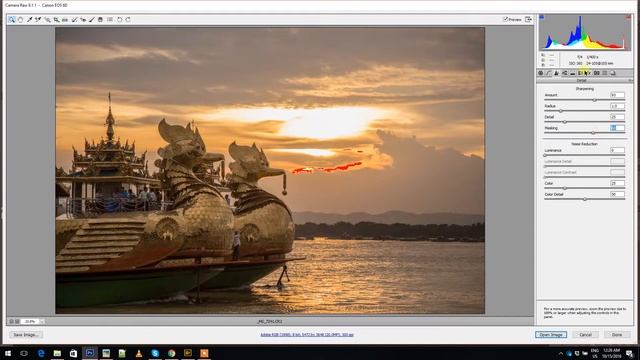
Task: Zoom out with the minus button
Action: (x=11, y=322)
